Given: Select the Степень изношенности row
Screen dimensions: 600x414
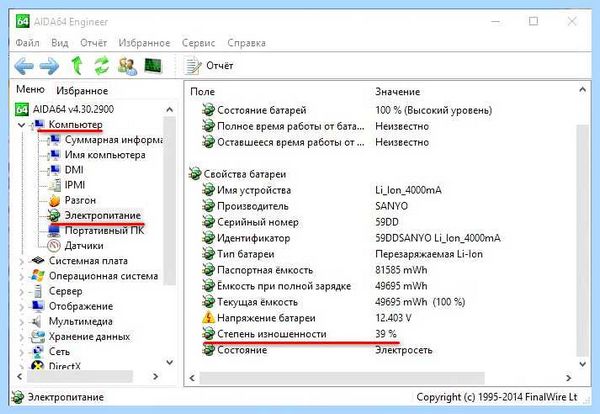Looking at the screenshot, I should tap(299, 334).
